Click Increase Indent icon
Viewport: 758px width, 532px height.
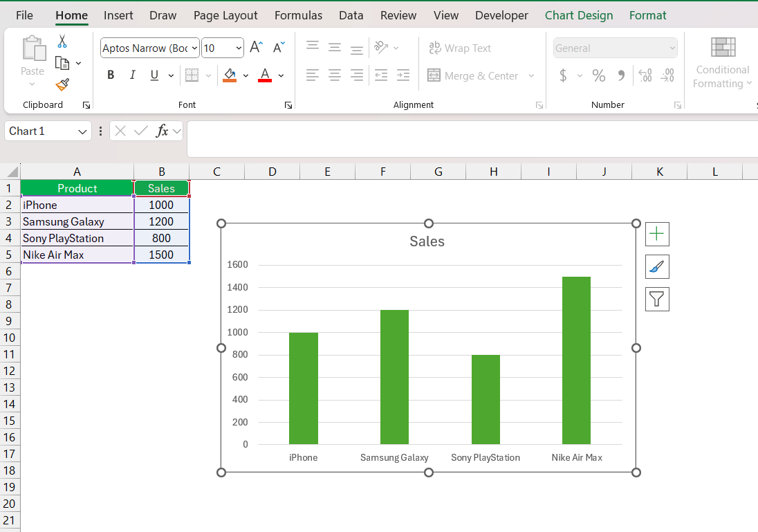[x=403, y=75]
